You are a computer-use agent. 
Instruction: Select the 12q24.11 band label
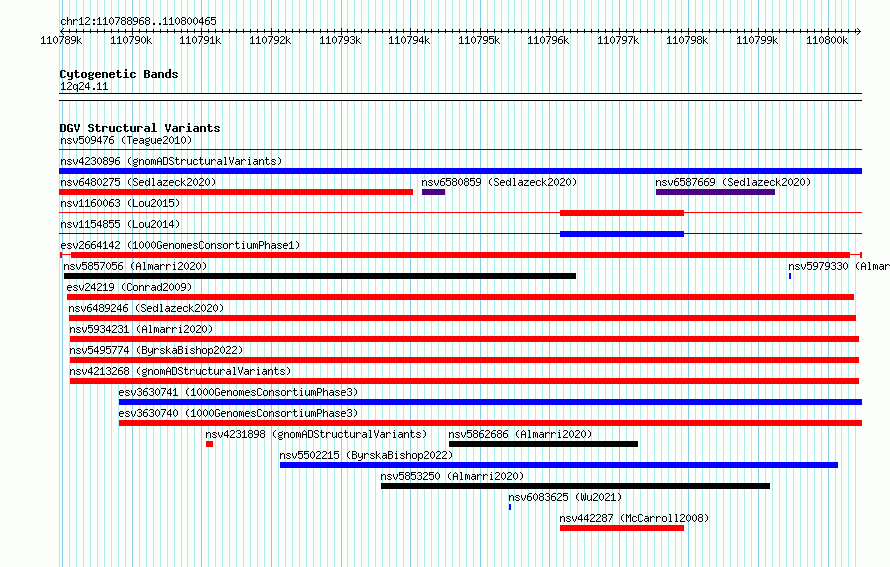(84, 86)
